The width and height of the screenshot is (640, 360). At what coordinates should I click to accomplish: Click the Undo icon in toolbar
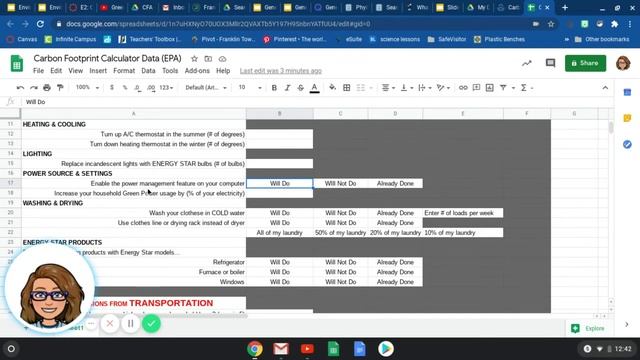coord(20,88)
